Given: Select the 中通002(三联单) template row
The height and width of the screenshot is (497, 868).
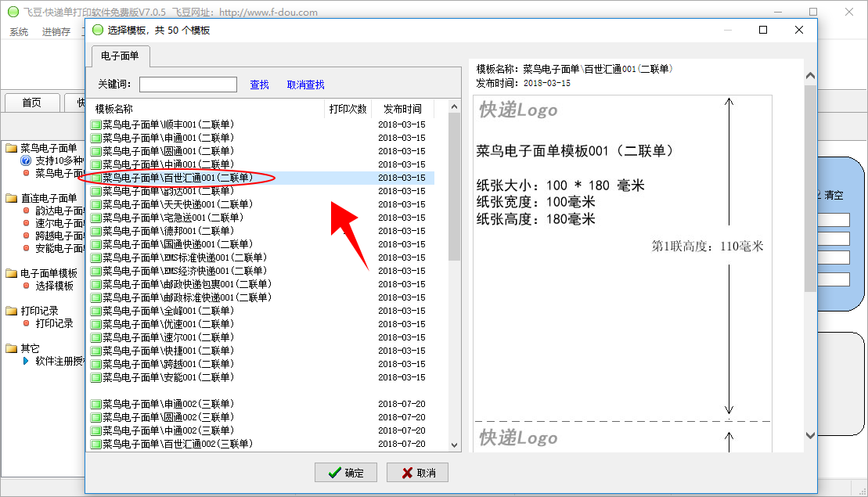Looking at the screenshot, I should click(x=262, y=431).
